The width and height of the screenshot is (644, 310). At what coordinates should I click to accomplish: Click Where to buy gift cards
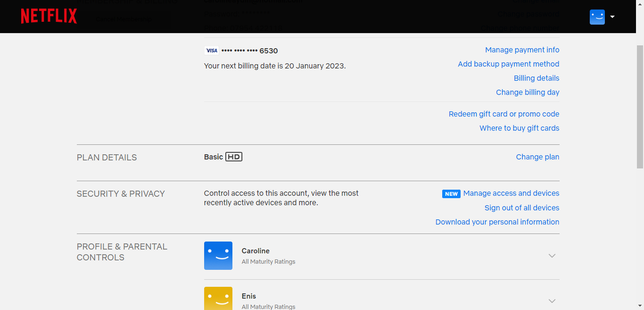519,128
